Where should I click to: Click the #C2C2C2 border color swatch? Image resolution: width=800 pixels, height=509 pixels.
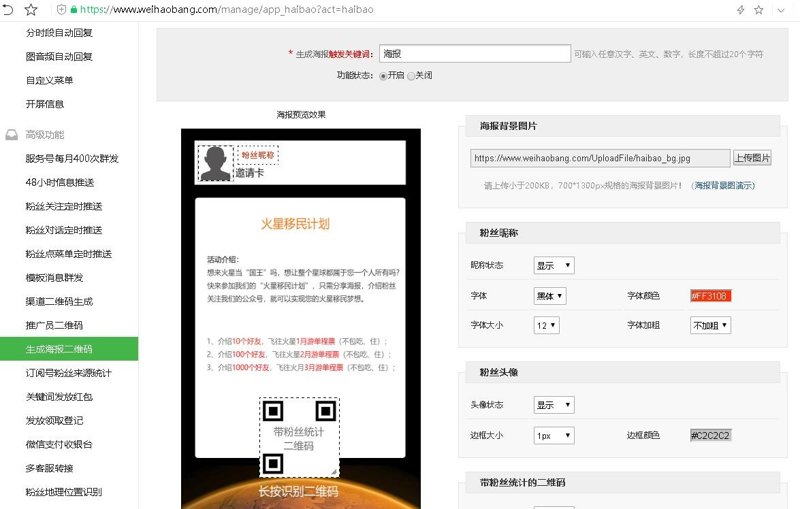tap(711, 436)
